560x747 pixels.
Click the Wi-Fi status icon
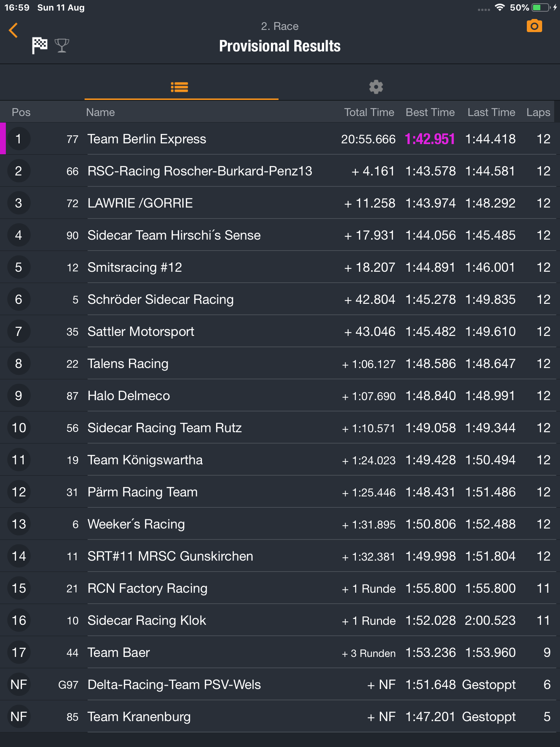499,7
